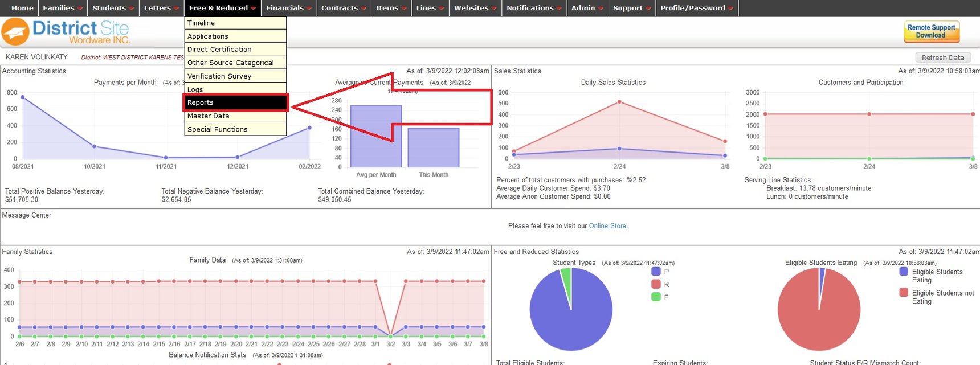The image size is (980, 365).
Task: Expand the Financials dropdown menu
Action: [x=288, y=8]
